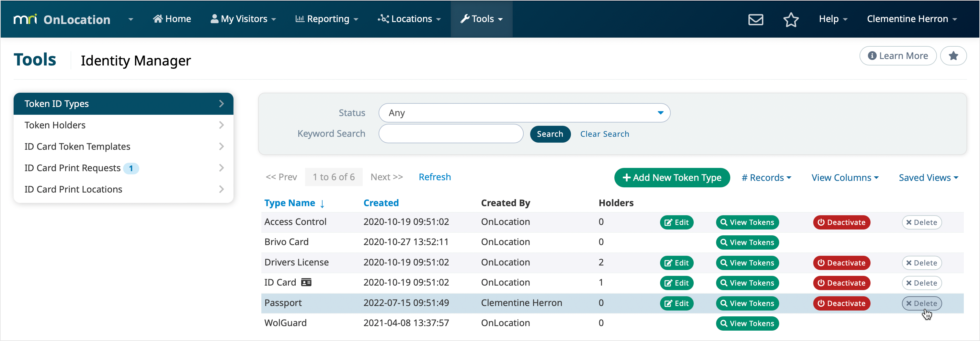Click the WolGuard type name cell

click(285, 323)
